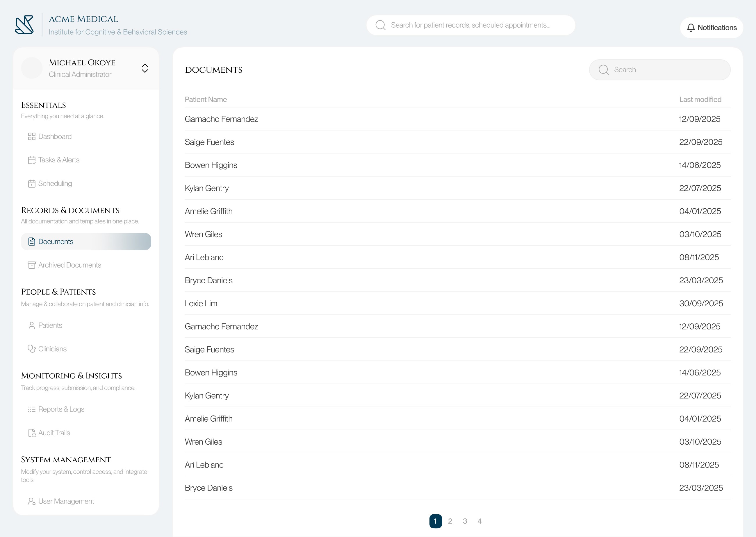Click the notification bell icon
Screen dimensions: 756x537
point(691,28)
